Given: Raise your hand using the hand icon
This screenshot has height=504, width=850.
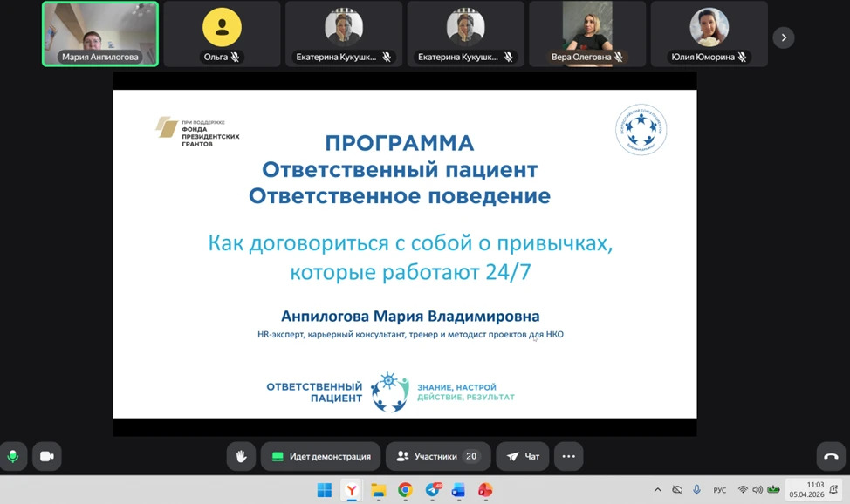Looking at the screenshot, I should point(241,456).
